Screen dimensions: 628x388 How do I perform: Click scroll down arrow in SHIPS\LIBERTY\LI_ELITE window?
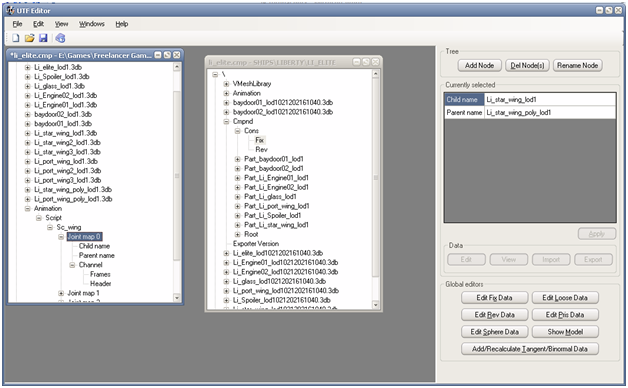pyautogui.click(x=375, y=305)
